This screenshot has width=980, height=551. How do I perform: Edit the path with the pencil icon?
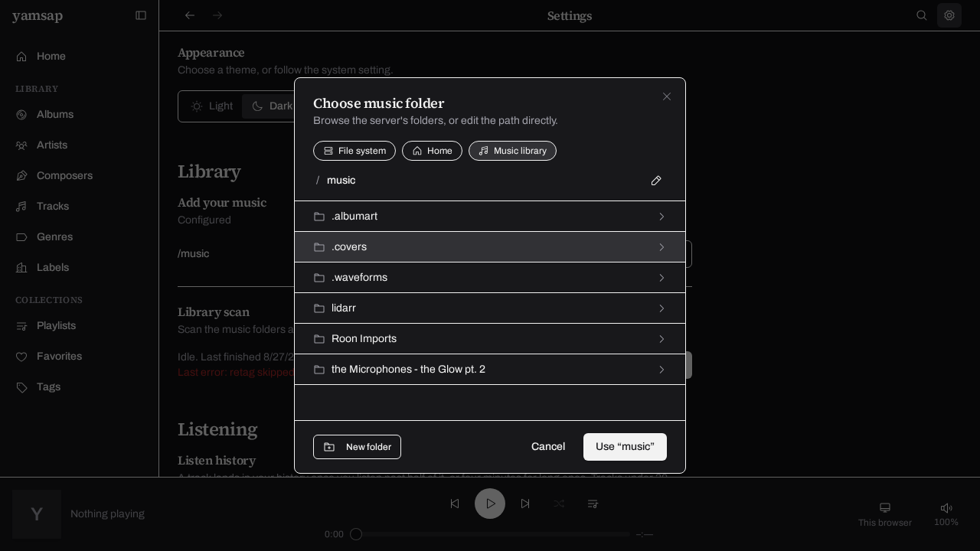pos(656,181)
